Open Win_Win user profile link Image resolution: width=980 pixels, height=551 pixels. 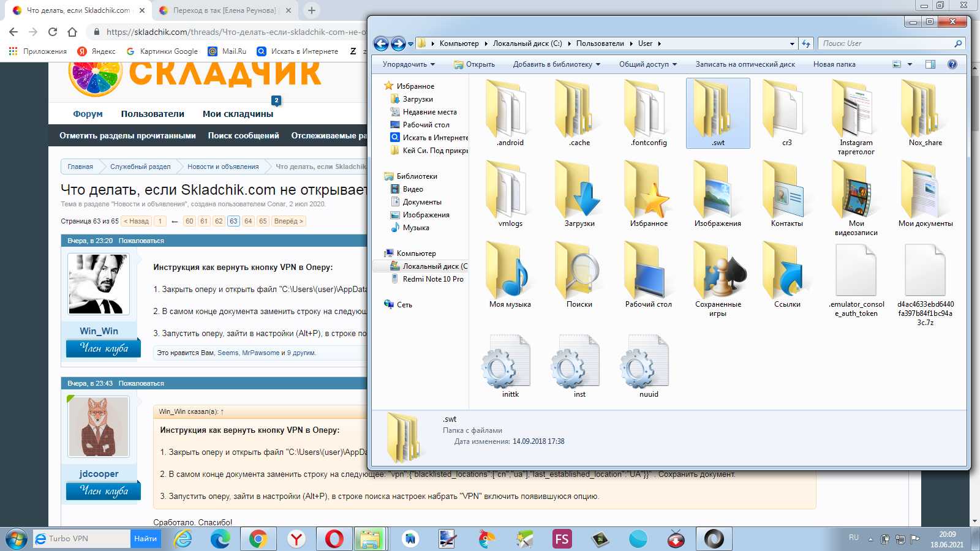[x=99, y=331]
